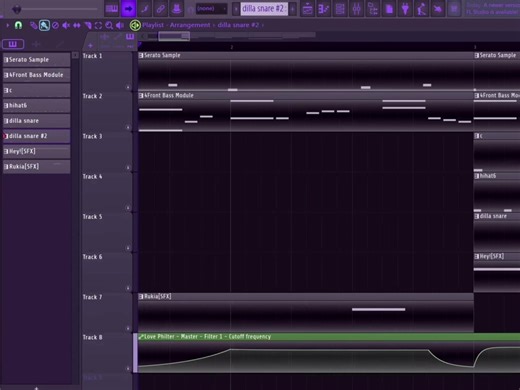Screen dimensions: 520x390
Task: Toggle the magnet snap button
Action: (x=18, y=25)
